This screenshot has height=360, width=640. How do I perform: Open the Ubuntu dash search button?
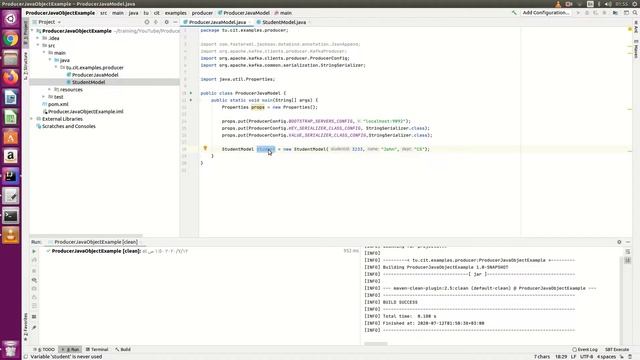[x=11, y=19]
